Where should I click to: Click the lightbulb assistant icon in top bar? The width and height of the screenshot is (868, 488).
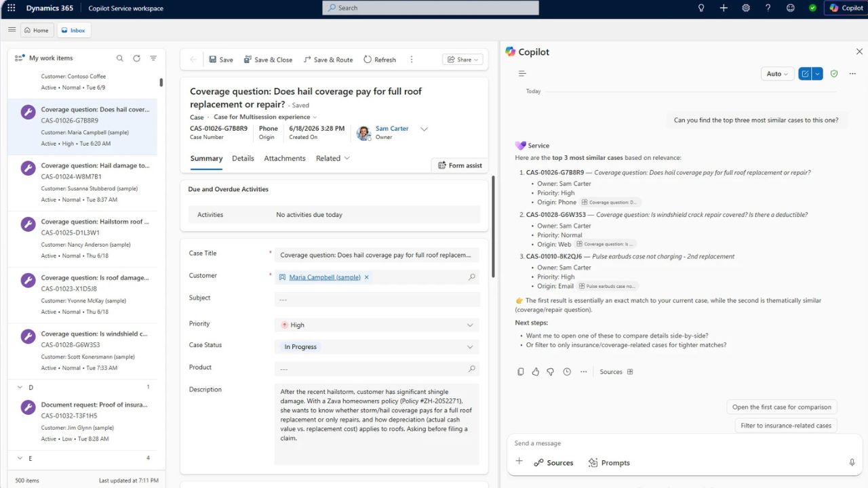(701, 8)
